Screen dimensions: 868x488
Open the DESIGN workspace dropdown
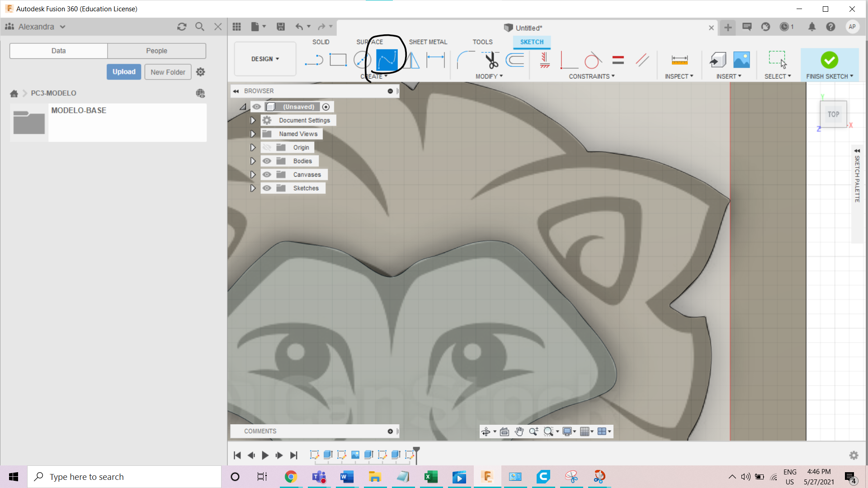click(265, 59)
